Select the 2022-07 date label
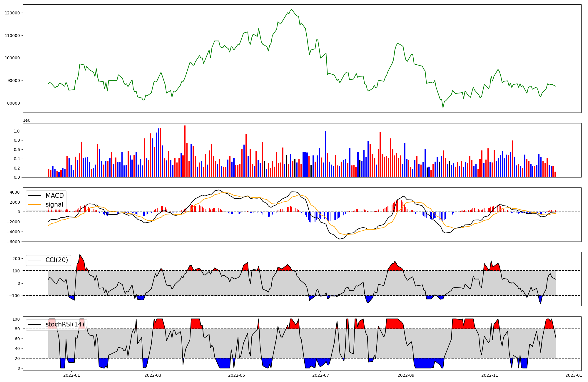 [x=320, y=375]
